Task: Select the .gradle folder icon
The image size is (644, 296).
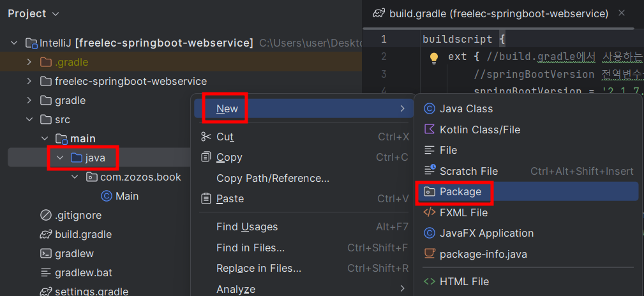Action: coord(45,62)
